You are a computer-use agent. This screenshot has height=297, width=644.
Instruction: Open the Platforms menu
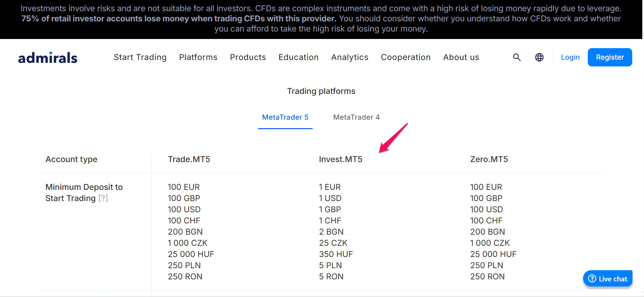[x=198, y=57]
